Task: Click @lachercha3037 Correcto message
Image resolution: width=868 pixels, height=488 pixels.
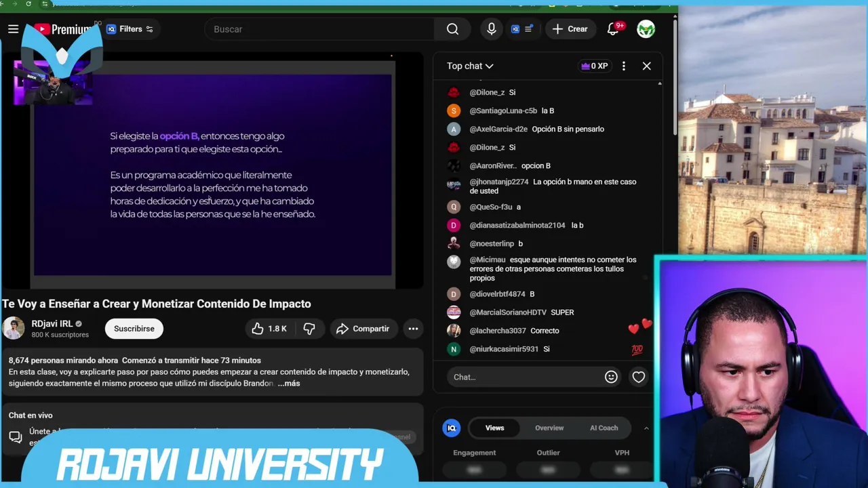Action: coord(545,331)
